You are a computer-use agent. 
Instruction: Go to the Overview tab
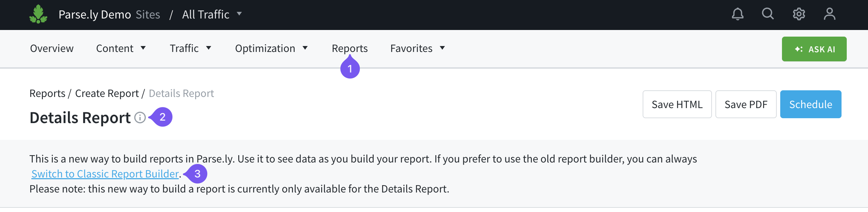coord(52,48)
